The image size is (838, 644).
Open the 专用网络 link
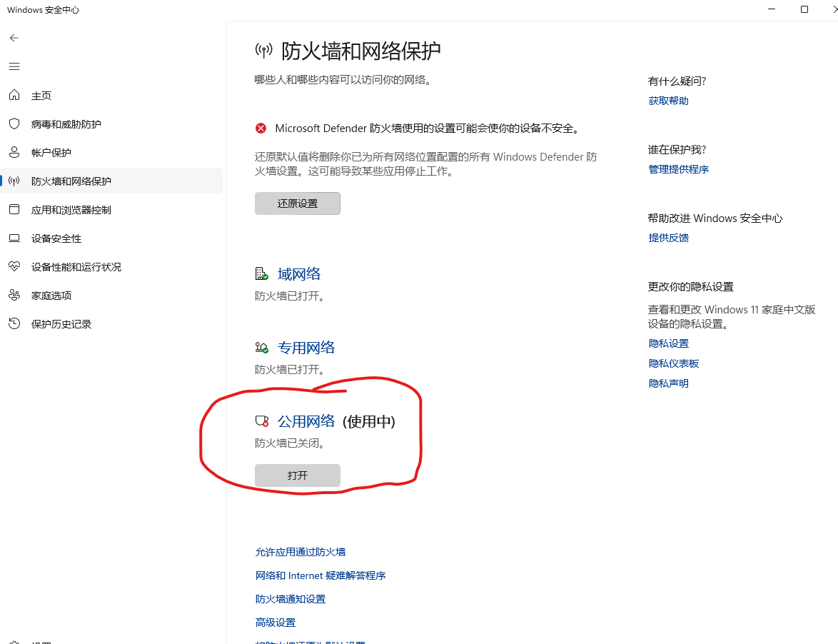click(306, 348)
